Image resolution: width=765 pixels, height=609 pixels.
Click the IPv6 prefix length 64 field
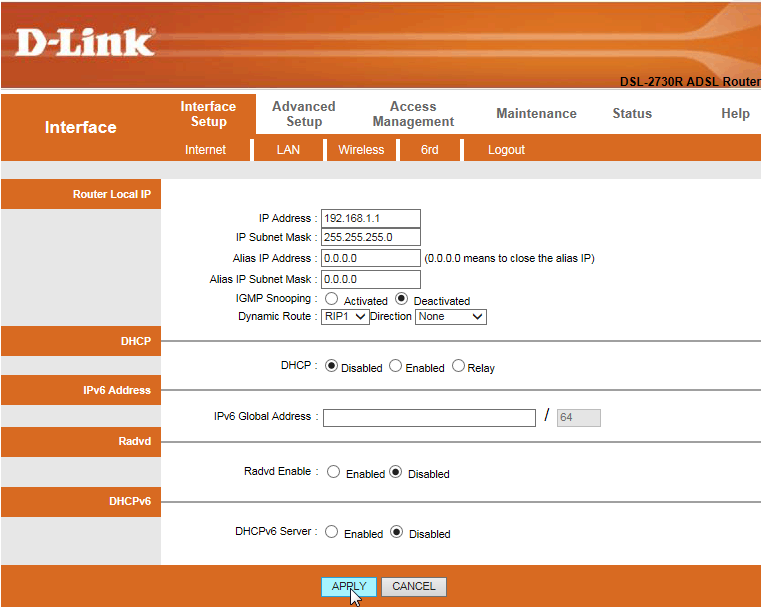pyautogui.click(x=579, y=418)
